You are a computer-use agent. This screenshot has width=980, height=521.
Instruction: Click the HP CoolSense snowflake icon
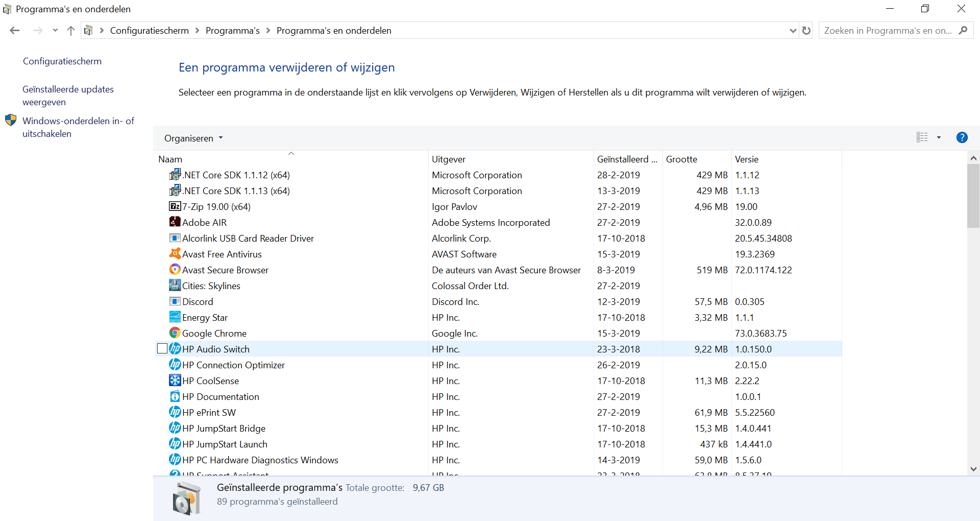coord(175,381)
